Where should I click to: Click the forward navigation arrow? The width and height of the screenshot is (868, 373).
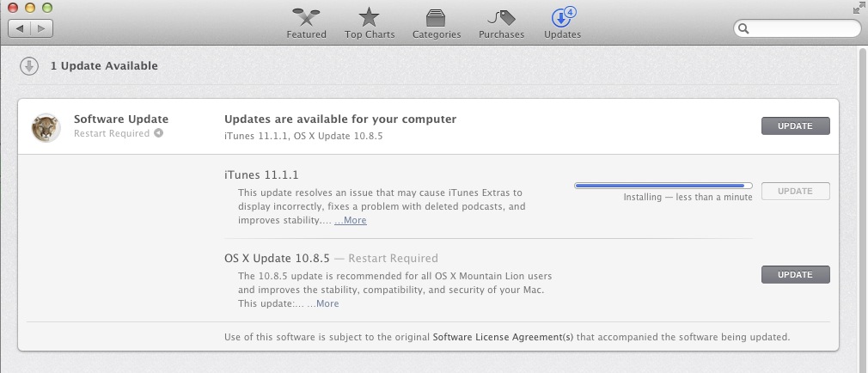click(42, 28)
